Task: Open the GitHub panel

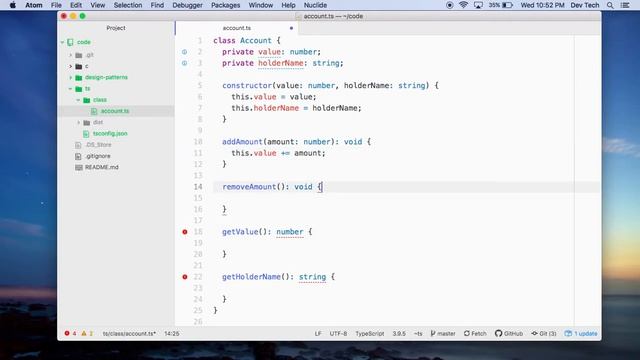Action: coord(509,333)
